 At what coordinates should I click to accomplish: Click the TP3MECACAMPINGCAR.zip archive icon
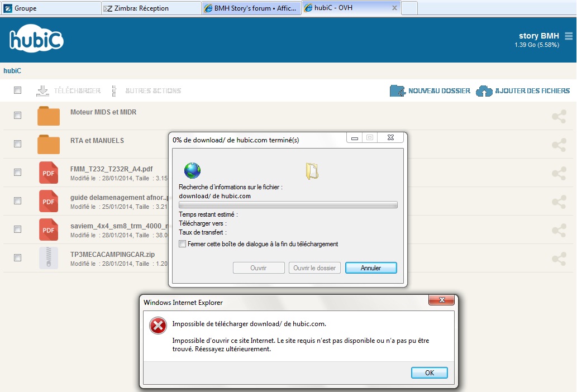(x=49, y=258)
